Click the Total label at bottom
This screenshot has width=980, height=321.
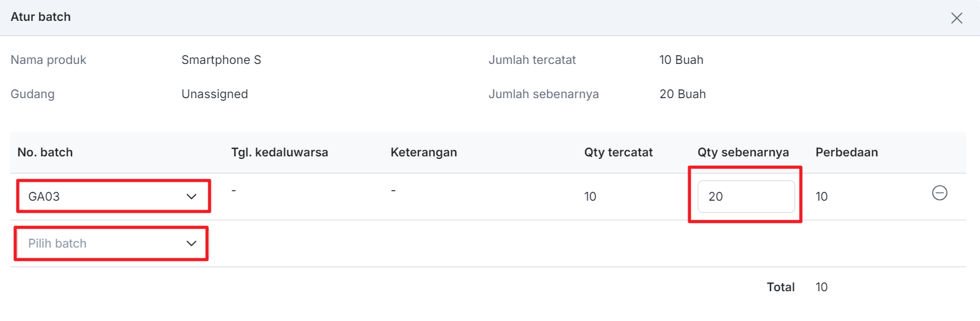pos(781,287)
